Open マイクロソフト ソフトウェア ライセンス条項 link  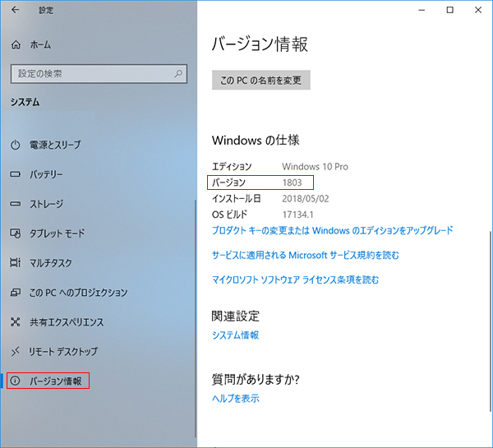295,279
